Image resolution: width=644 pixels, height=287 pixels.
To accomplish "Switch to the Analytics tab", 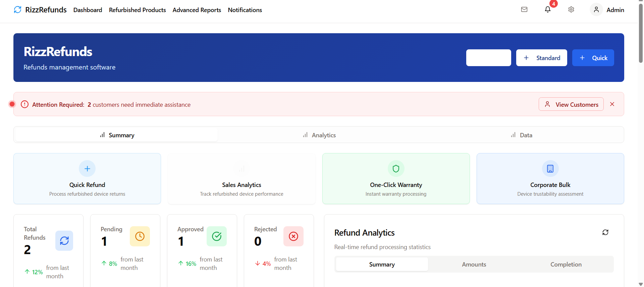I will point(319,135).
